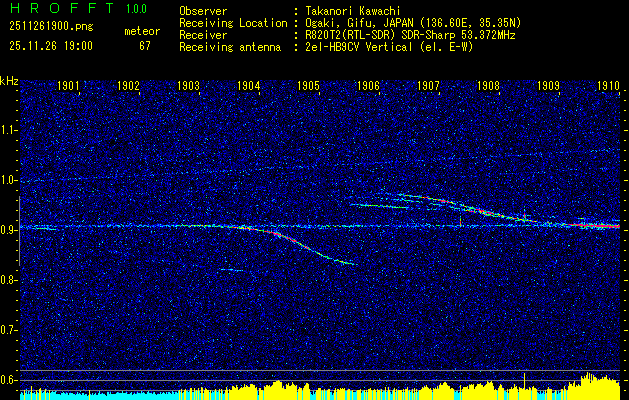Click frequency axis label 0.7
The width and height of the screenshot is (629, 400).
point(8,330)
